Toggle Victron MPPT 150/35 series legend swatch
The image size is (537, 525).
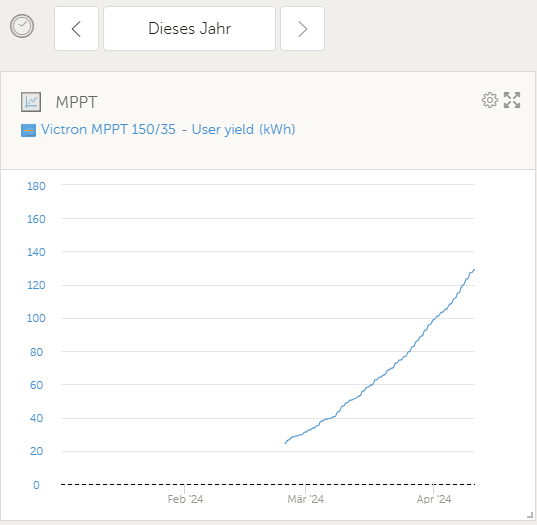pos(28,130)
